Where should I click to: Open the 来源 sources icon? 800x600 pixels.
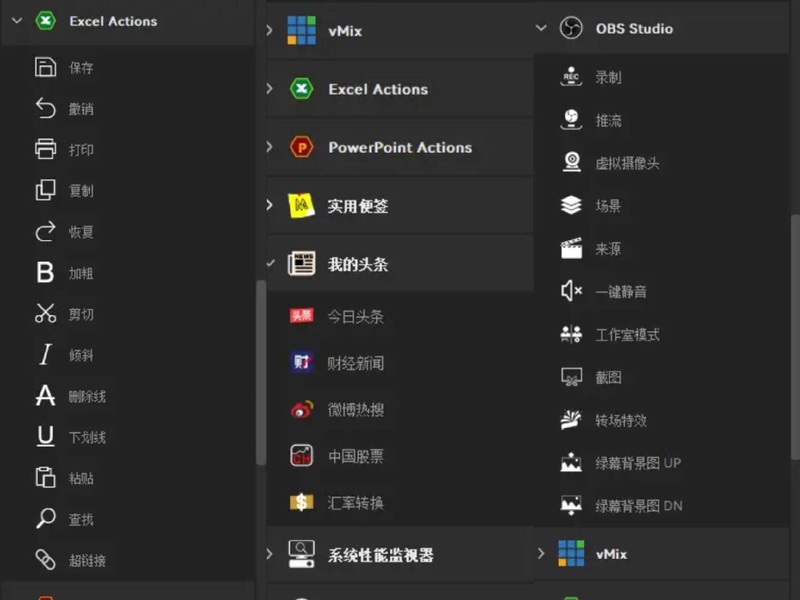(572, 248)
